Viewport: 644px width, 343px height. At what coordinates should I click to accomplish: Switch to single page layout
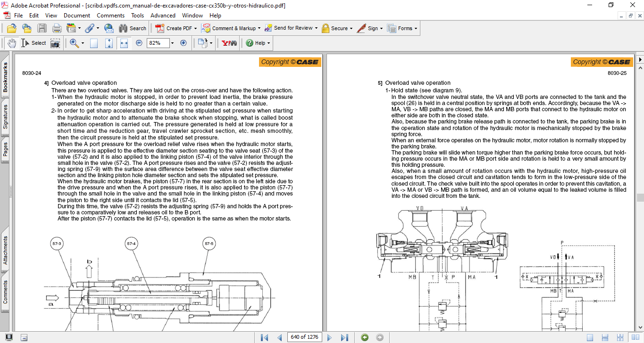(590, 337)
